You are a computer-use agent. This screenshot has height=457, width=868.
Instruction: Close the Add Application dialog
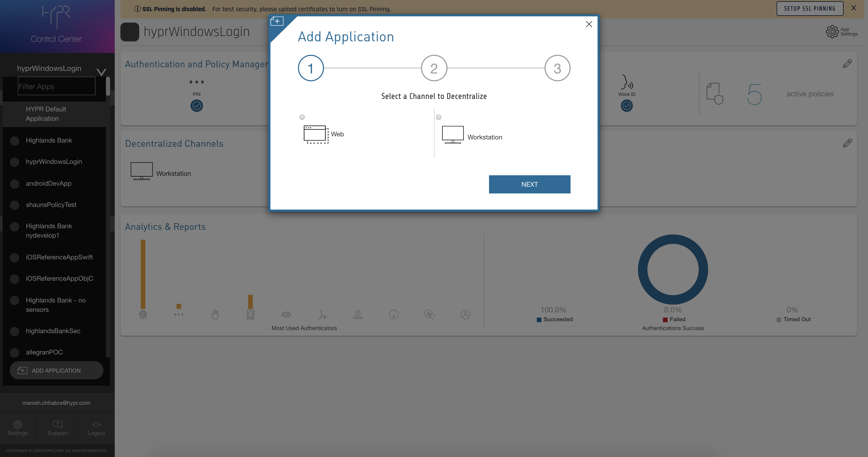click(x=589, y=24)
